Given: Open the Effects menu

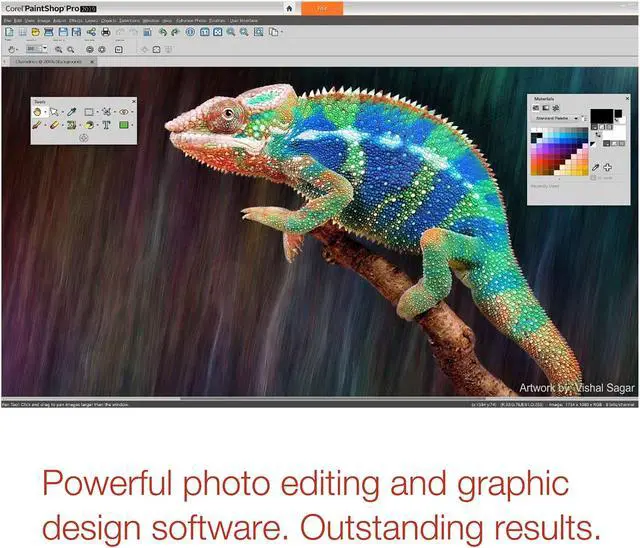Looking at the screenshot, I should pyautogui.click(x=76, y=20).
